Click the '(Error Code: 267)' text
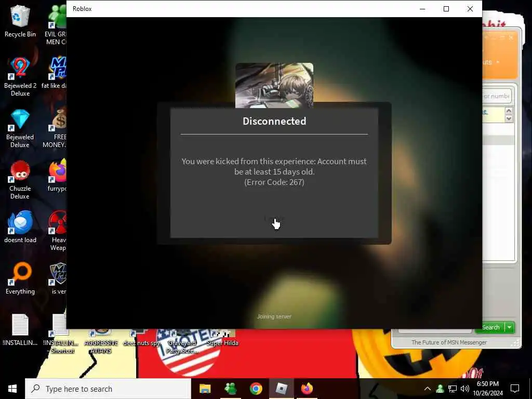Screen dimensions: 532x399 click(x=274, y=182)
